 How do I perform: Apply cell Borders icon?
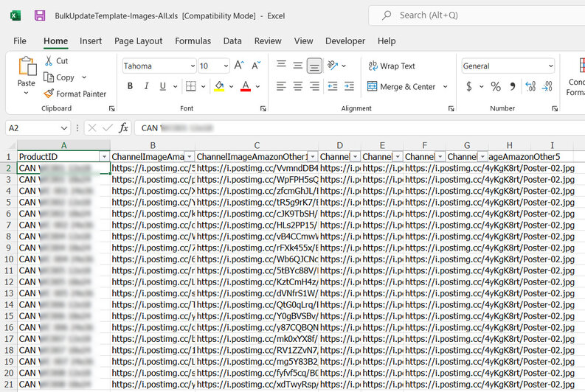point(190,86)
